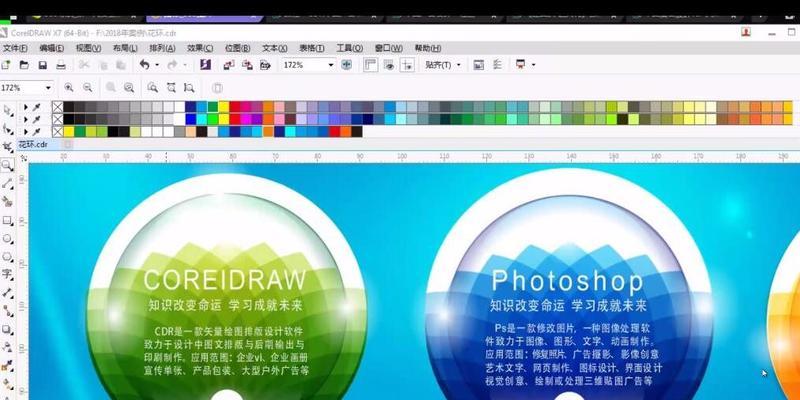The image size is (800, 400).
Task: Select the Shape tool in the toolbox
Action: [x=7, y=129]
